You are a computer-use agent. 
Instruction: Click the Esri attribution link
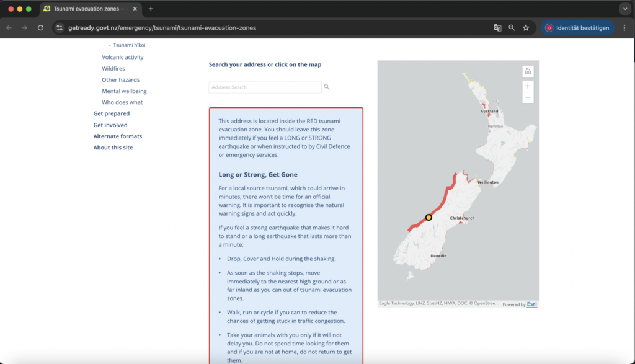pyautogui.click(x=531, y=304)
